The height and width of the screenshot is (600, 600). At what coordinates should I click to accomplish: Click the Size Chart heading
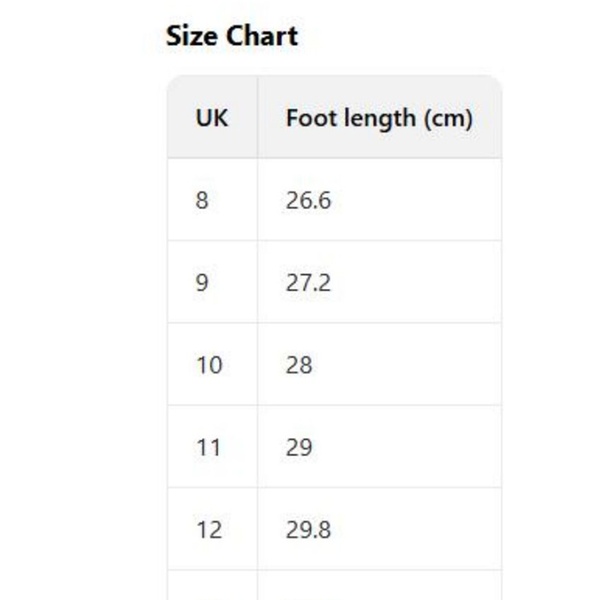pos(231,36)
